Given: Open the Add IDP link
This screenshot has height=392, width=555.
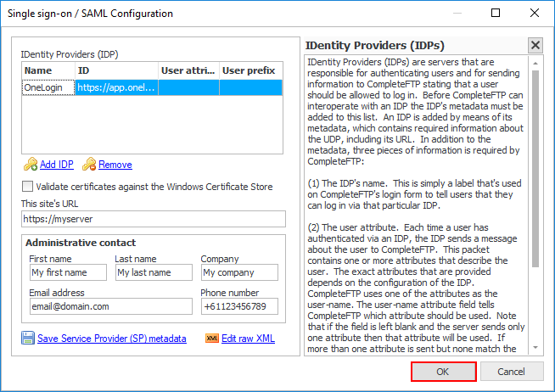Looking at the screenshot, I should tap(56, 165).
